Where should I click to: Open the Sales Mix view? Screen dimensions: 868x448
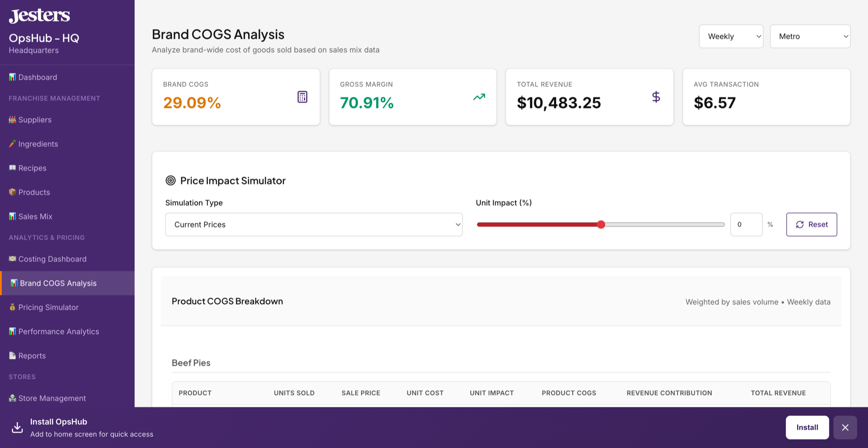pos(35,216)
